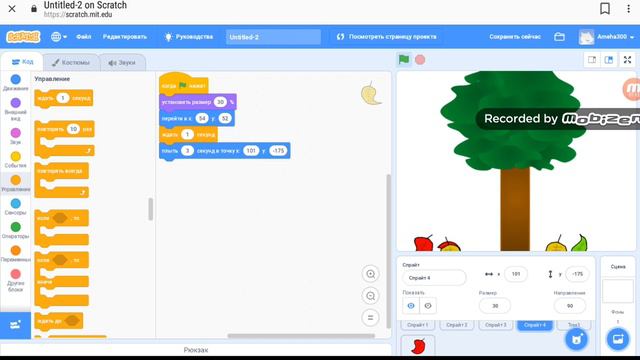Click the Choose a Sprite button

[576, 339]
